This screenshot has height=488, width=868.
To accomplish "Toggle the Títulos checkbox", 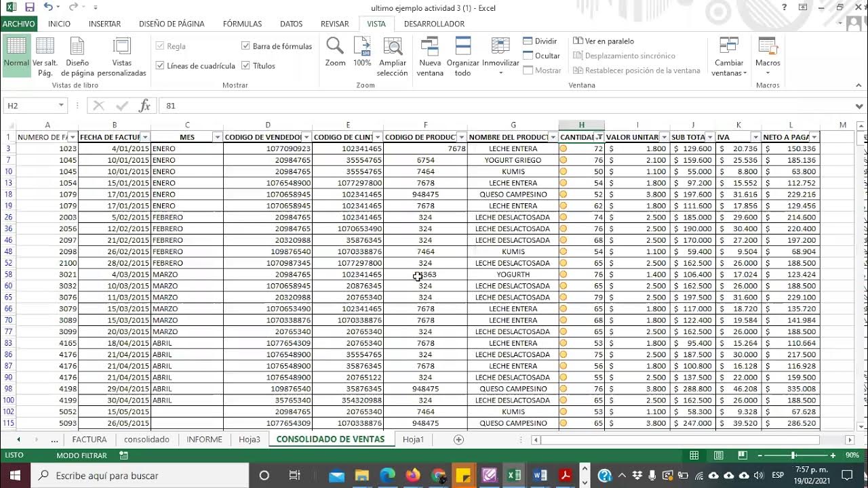I will [x=245, y=66].
